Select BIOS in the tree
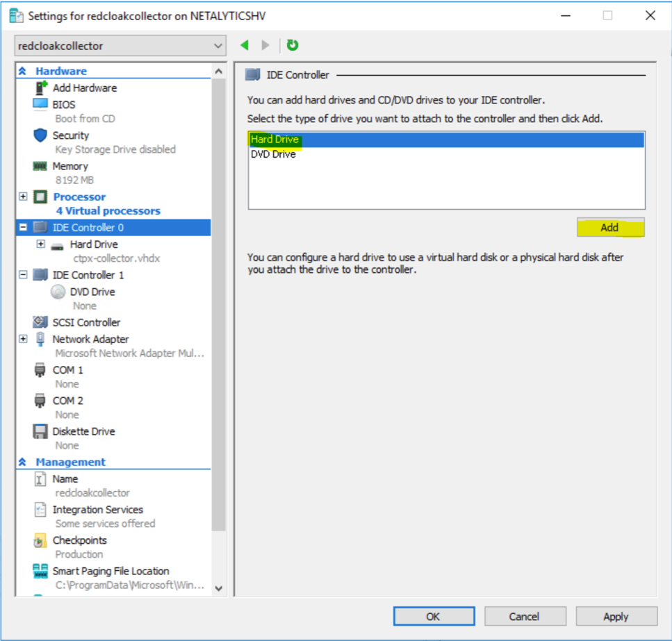The image size is (672, 641). pyautogui.click(x=64, y=104)
